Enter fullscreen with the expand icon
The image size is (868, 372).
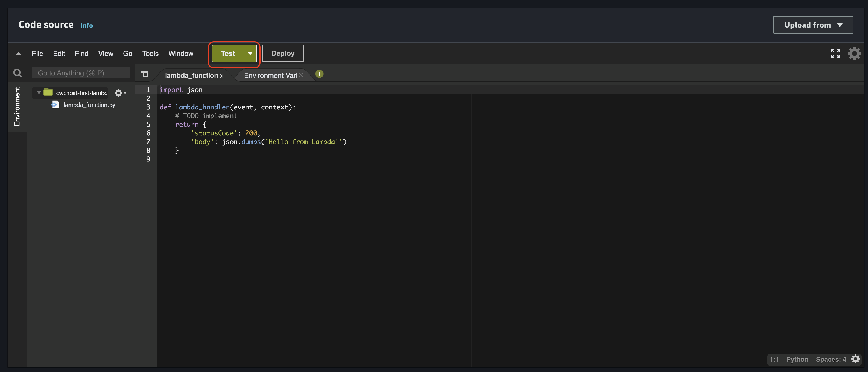835,54
